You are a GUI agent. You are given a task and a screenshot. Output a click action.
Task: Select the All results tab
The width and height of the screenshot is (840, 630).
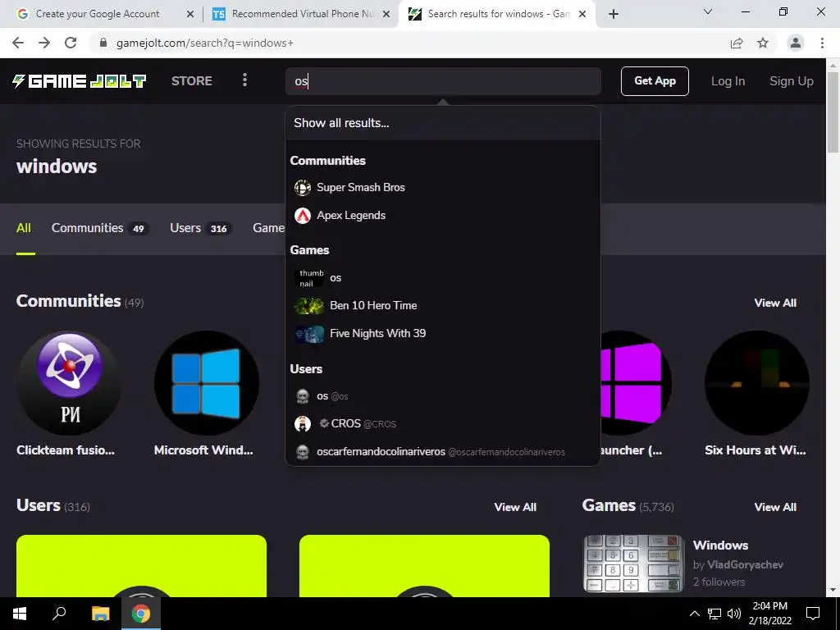point(24,228)
